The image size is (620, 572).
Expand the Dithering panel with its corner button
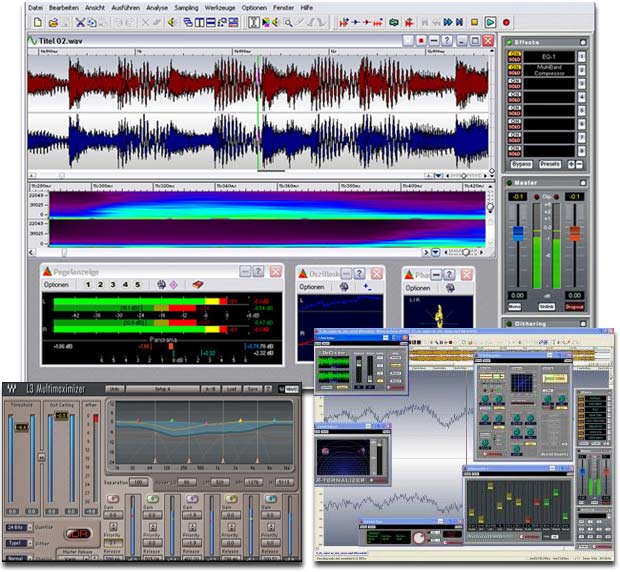pos(583,323)
